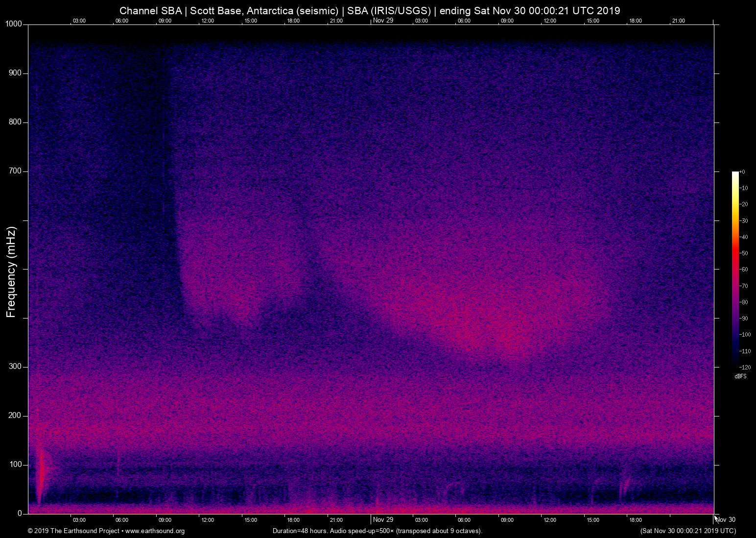
Task: Click the "-20" color scale label
Action: [x=744, y=204]
